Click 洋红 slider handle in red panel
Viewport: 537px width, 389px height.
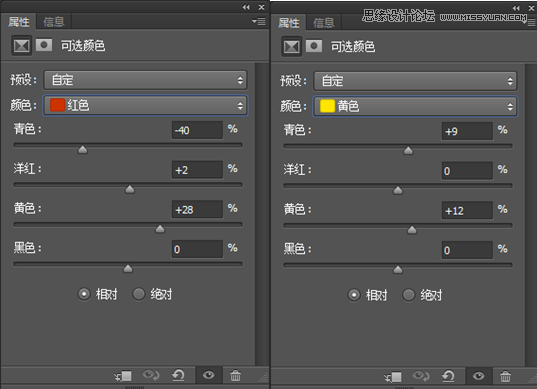(x=129, y=189)
